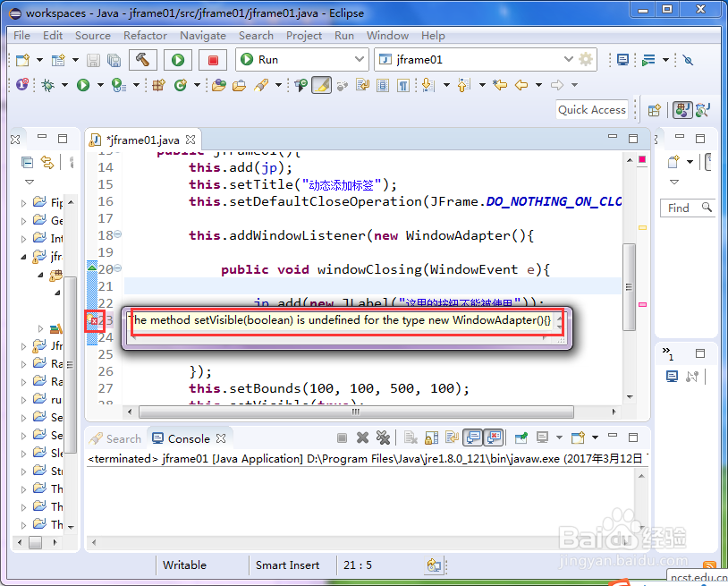Screen dimensions: 728x586
Task: Collapse fold marker at line 18
Action: 118,234
